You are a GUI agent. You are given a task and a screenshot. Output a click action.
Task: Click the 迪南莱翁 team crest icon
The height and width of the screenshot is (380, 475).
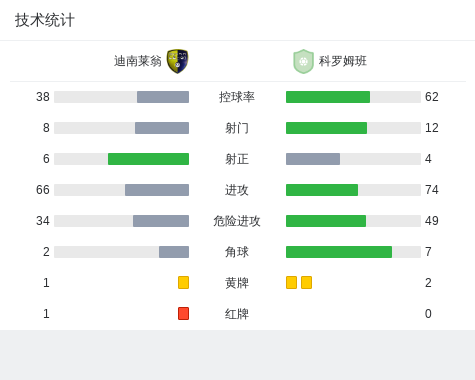[x=177, y=61]
